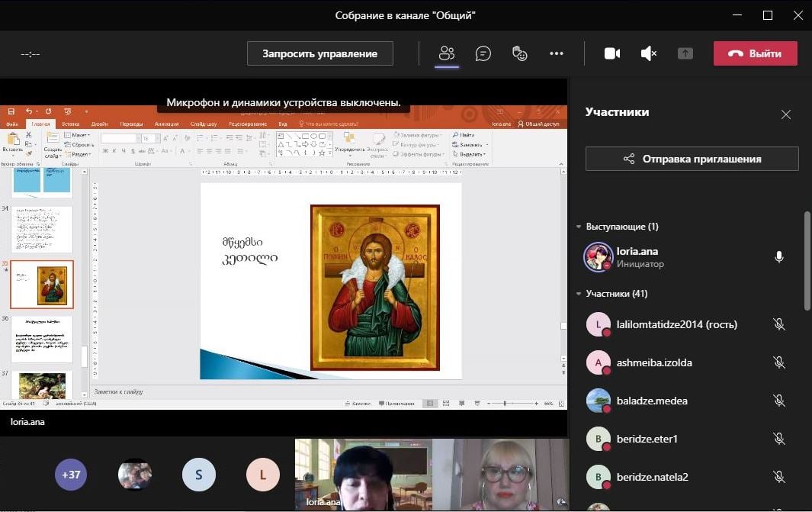Click slideshow view icon in PowerPoint status bar
The height and width of the screenshot is (512, 812).
[x=477, y=403]
